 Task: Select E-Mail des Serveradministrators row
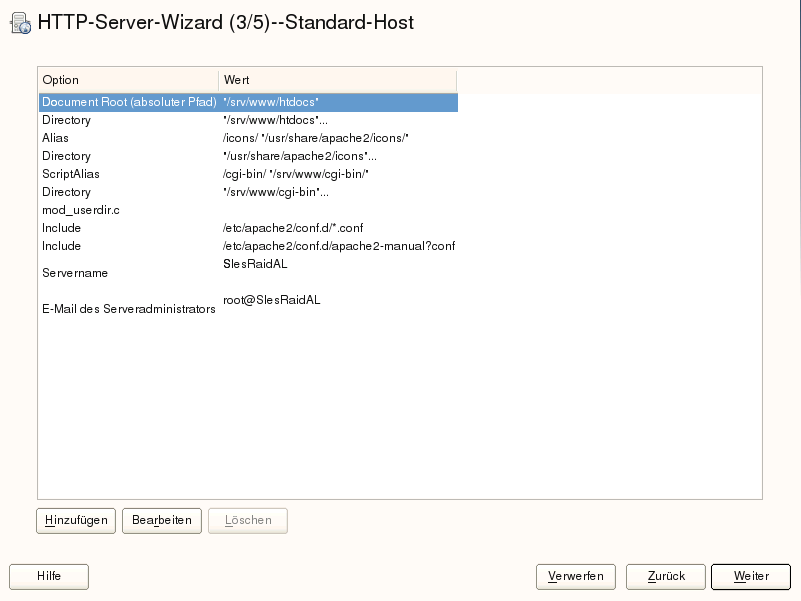point(128,309)
